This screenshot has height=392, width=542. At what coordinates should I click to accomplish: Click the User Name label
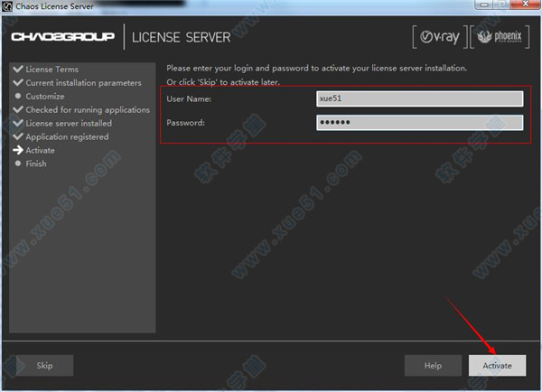click(x=189, y=99)
